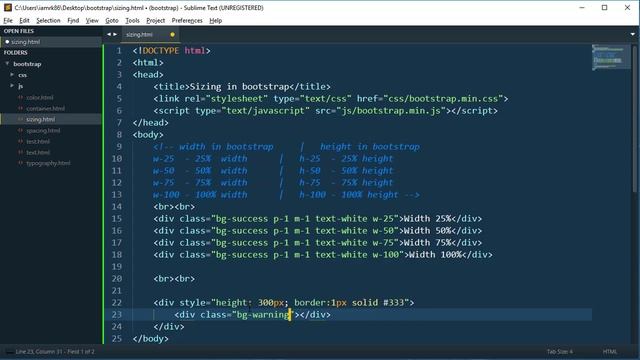Open spacing.html in the sidebar
Viewport: 640px width, 360px height.
pyautogui.click(x=43, y=131)
